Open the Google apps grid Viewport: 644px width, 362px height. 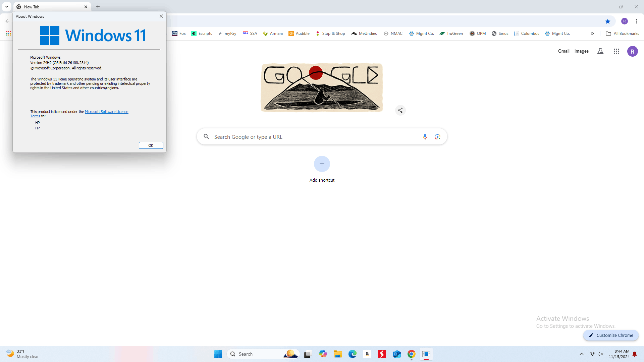point(616,51)
